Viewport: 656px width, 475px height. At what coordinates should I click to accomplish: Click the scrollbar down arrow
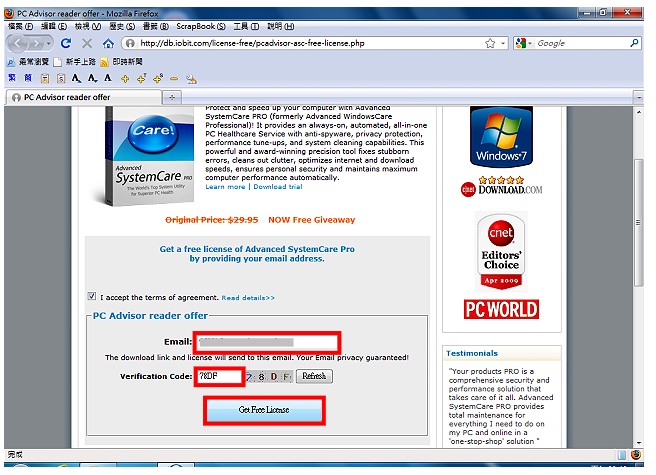pyautogui.click(x=638, y=443)
